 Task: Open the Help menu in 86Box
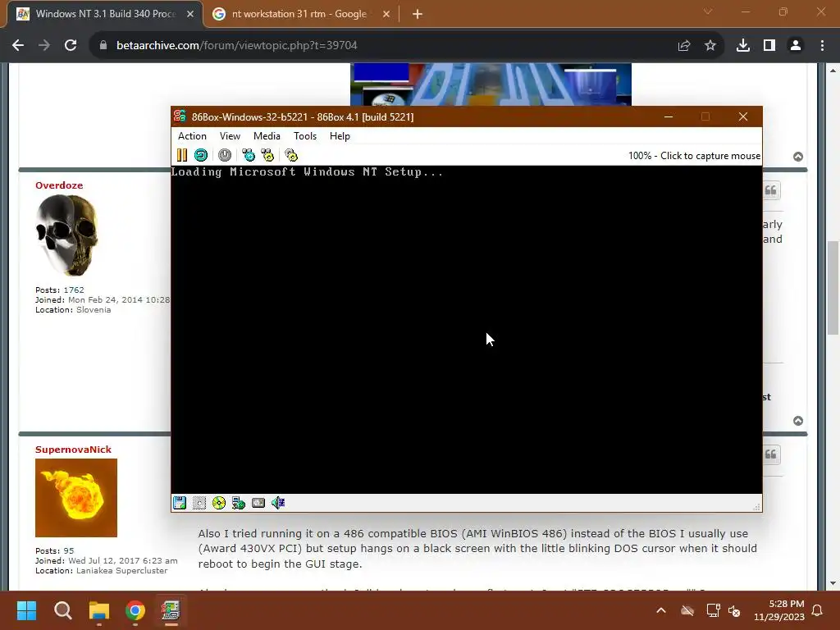pyautogui.click(x=340, y=136)
